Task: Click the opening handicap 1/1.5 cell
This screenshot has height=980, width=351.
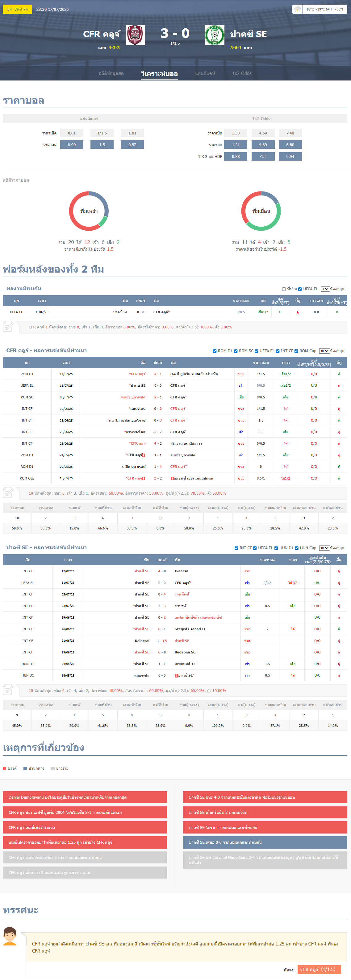Action: (102, 133)
